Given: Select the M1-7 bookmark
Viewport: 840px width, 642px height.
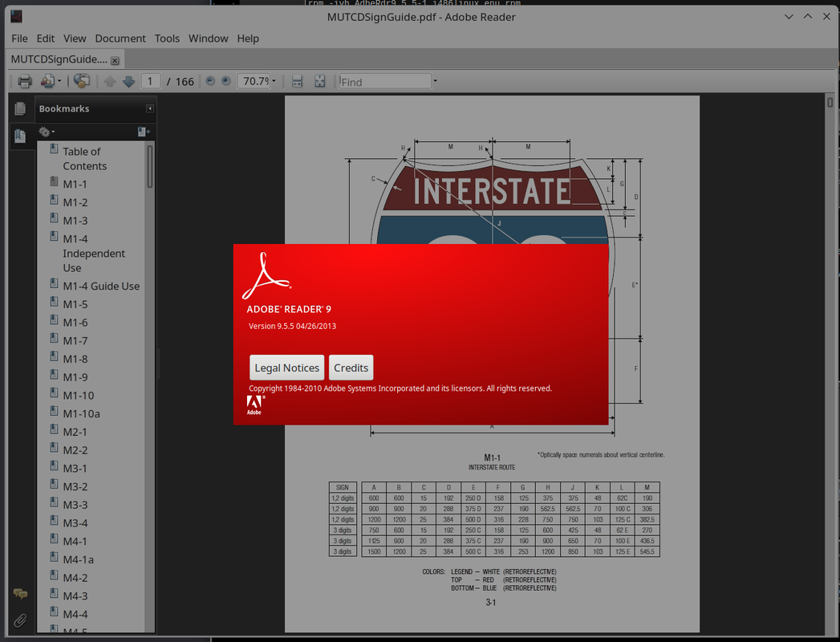Looking at the screenshot, I should [75, 341].
